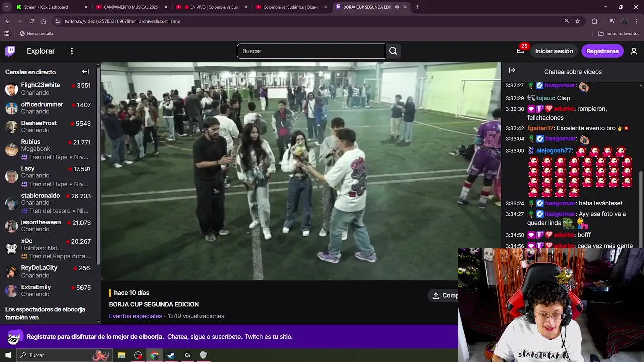This screenshot has height=362, width=644.
Task: Click the Registrarse button
Action: [x=602, y=51]
